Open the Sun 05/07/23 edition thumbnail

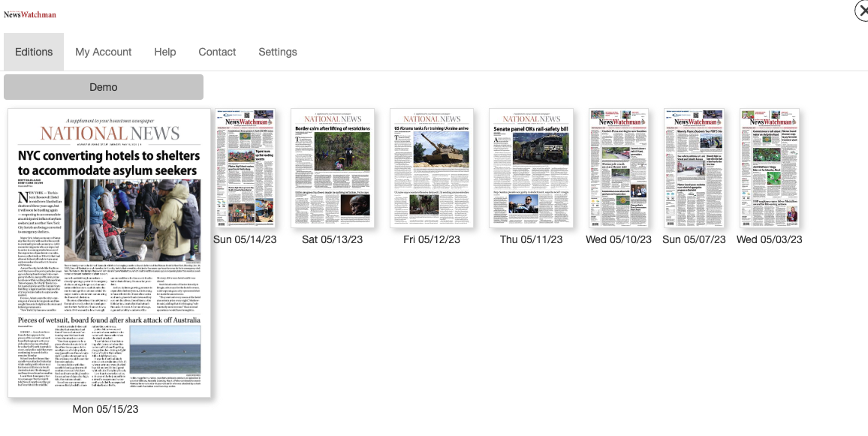click(694, 168)
